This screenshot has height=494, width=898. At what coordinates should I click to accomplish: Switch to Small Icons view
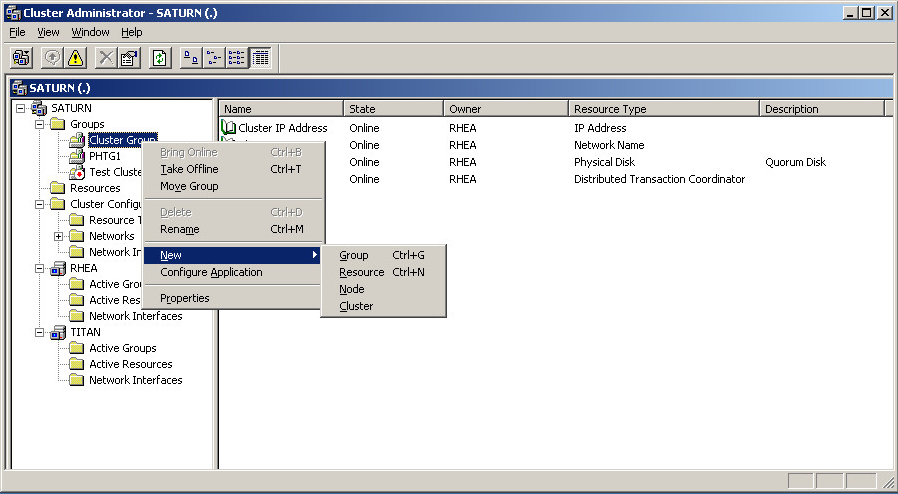[x=214, y=58]
